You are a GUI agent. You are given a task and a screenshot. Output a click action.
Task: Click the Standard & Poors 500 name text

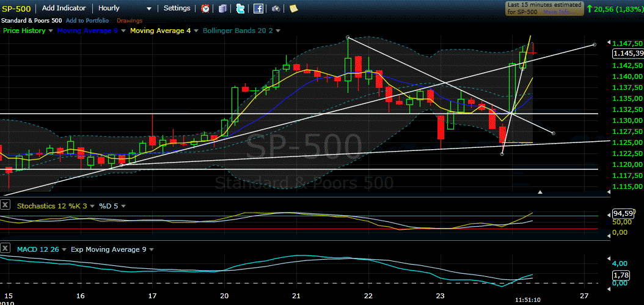[32, 21]
